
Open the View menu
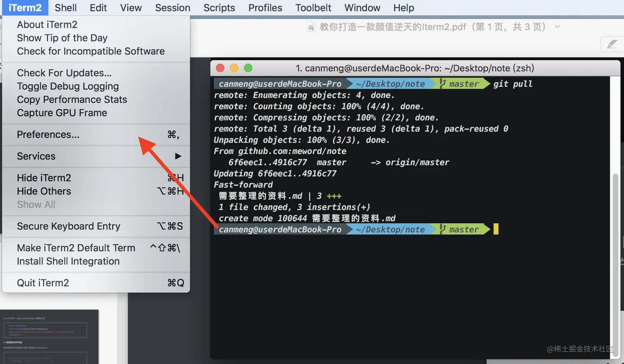(131, 8)
